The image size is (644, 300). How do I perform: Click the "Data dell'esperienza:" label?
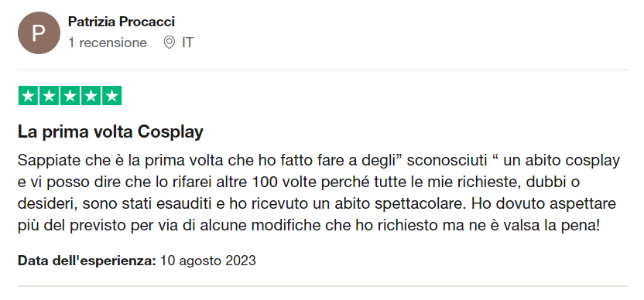click(87, 261)
